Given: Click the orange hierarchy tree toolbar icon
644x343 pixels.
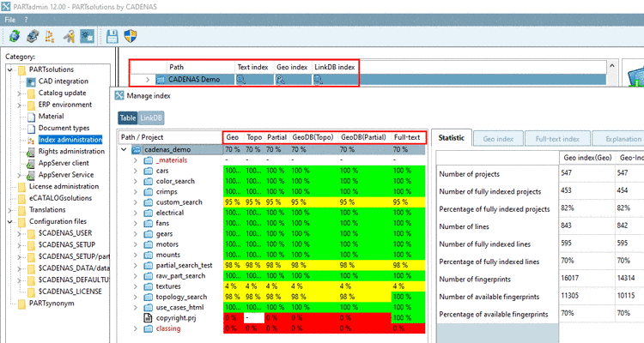Looking at the screenshot, I should pyautogui.click(x=50, y=37).
